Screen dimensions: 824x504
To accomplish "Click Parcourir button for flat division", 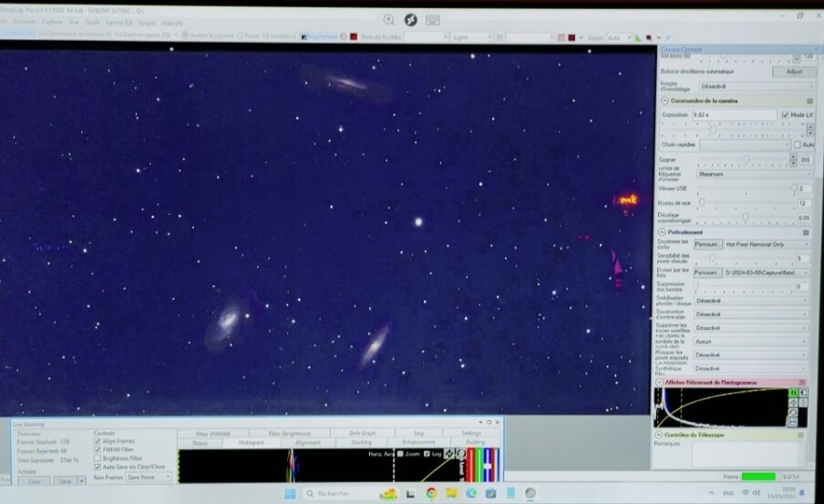I will click(x=706, y=273).
